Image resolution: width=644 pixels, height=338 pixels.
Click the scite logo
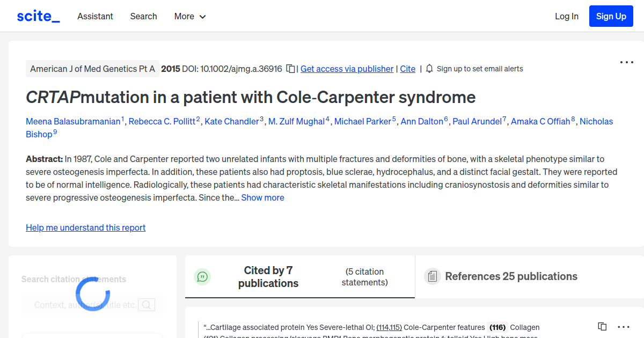(x=38, y=16)
